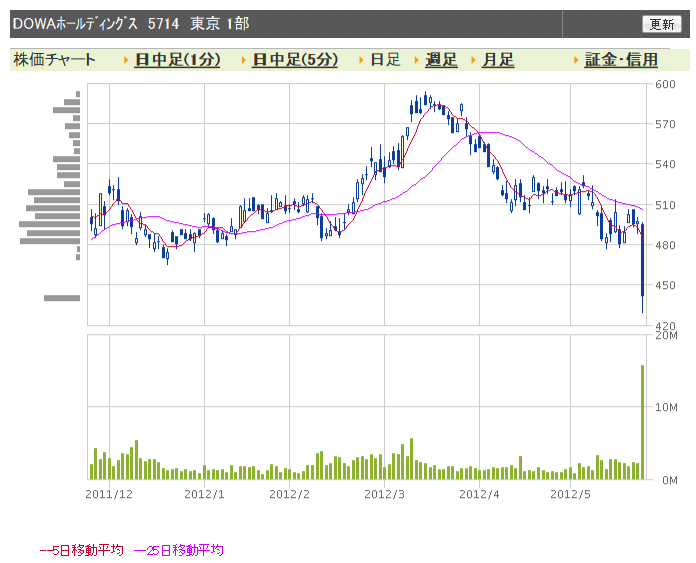The width and height of the screenshot is (696, 563).
Task: Open the 証金･信用 margin chart
Action: 621,59
